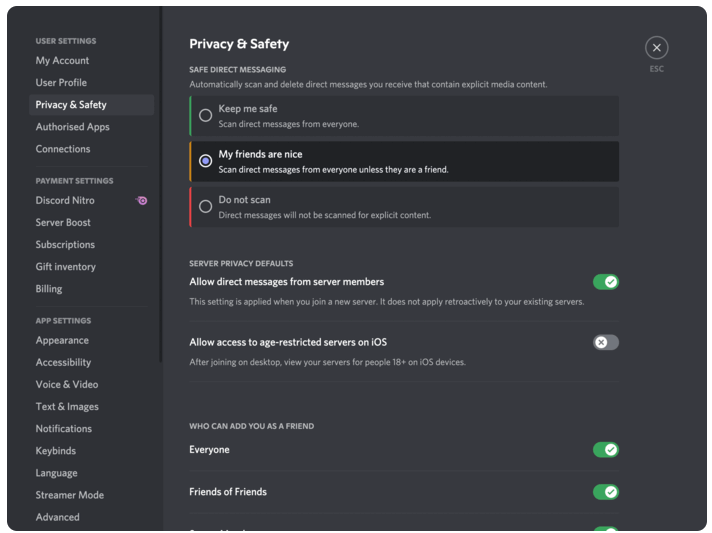
Task: Go to User Profile settings
Action: (x=61, y=83)
